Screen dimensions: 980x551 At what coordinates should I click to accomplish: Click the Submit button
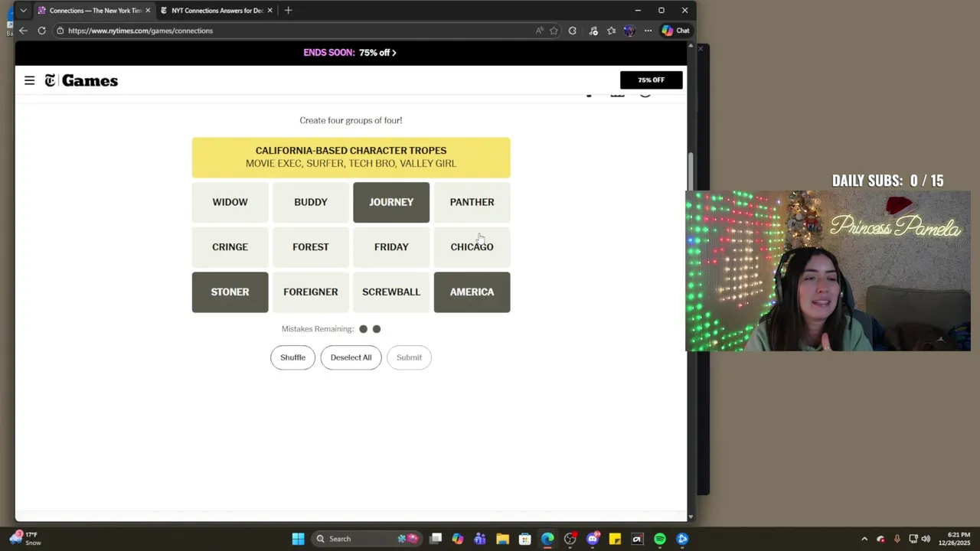[409, 357]
